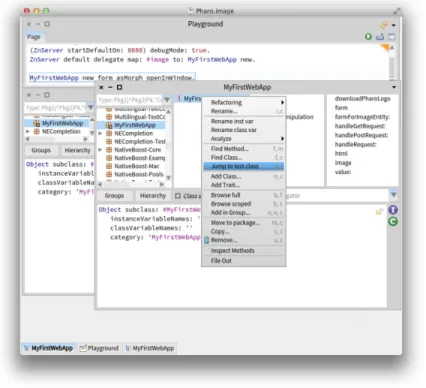
Task: Click the green C class-side circle icon
Action: pos(393,222)
